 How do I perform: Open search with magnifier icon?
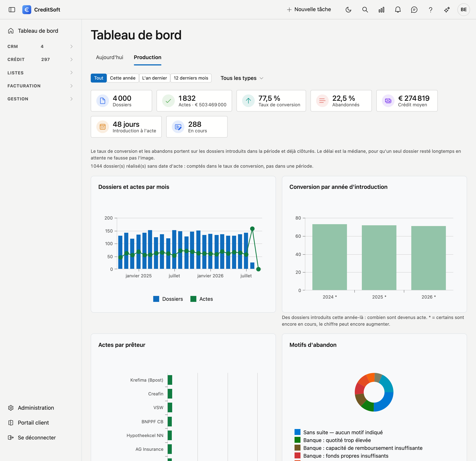[x=365, y=10]
